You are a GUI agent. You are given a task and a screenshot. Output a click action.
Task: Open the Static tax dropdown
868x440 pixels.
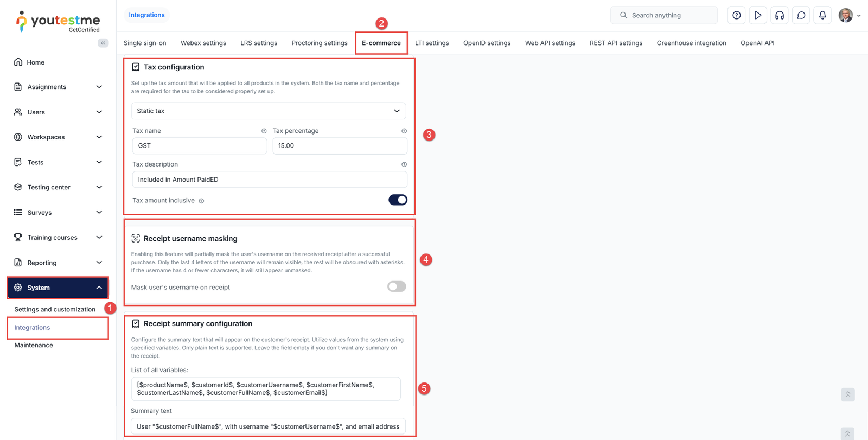[269, 111]
